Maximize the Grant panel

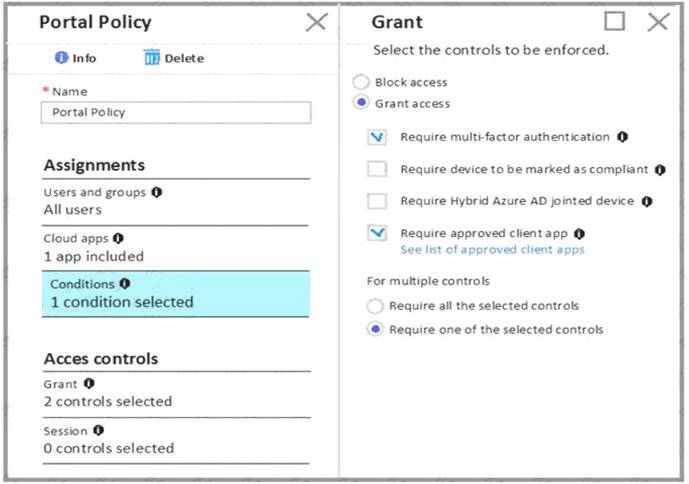615,22
